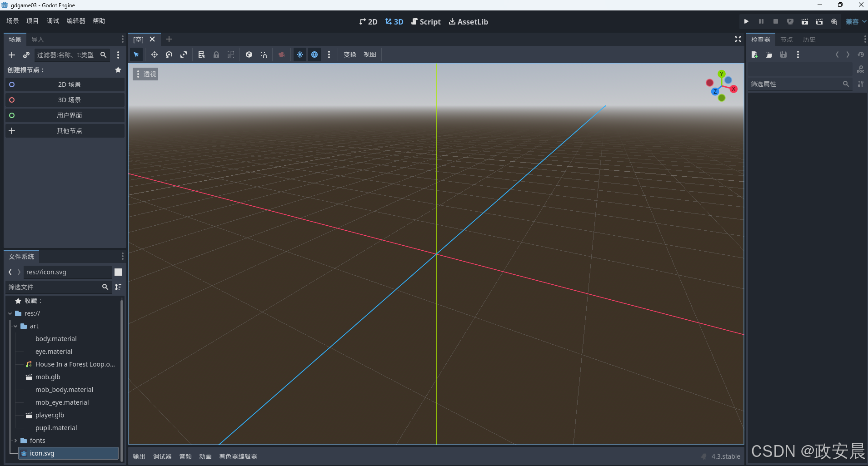
Task: Close the empty scene tab
Action: click(x=152, y=40)
